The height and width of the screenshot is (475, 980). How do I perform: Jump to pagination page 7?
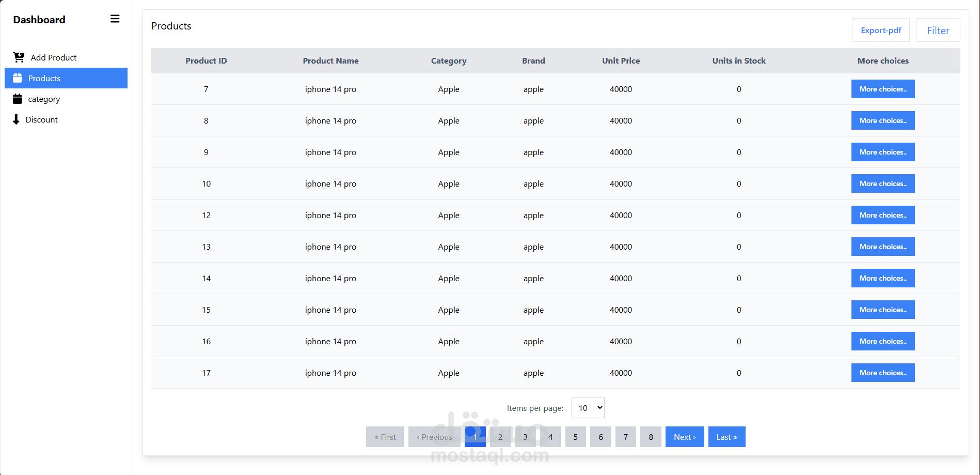pos(626,437)
